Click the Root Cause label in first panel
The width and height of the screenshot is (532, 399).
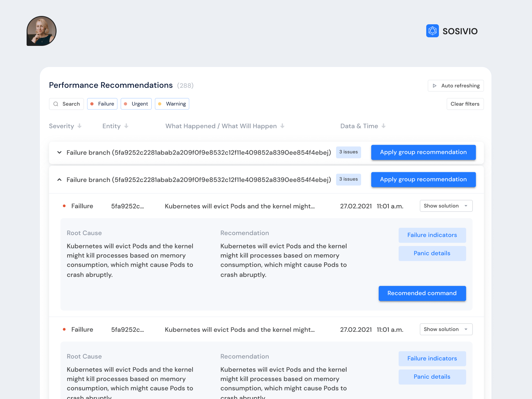click(84, 233)
